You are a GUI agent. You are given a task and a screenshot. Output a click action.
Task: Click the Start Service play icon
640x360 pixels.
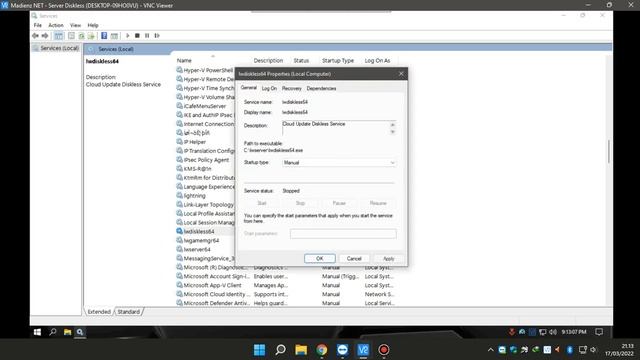[127, 36]
